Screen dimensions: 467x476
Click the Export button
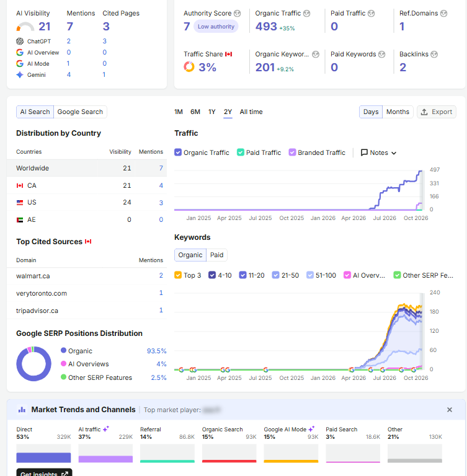tap(437, 112)
